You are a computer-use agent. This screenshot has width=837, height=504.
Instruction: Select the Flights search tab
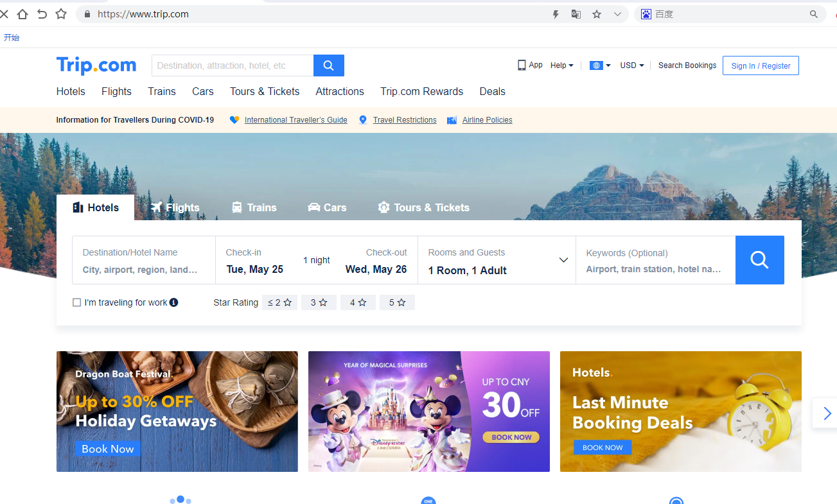pos(175,207)
